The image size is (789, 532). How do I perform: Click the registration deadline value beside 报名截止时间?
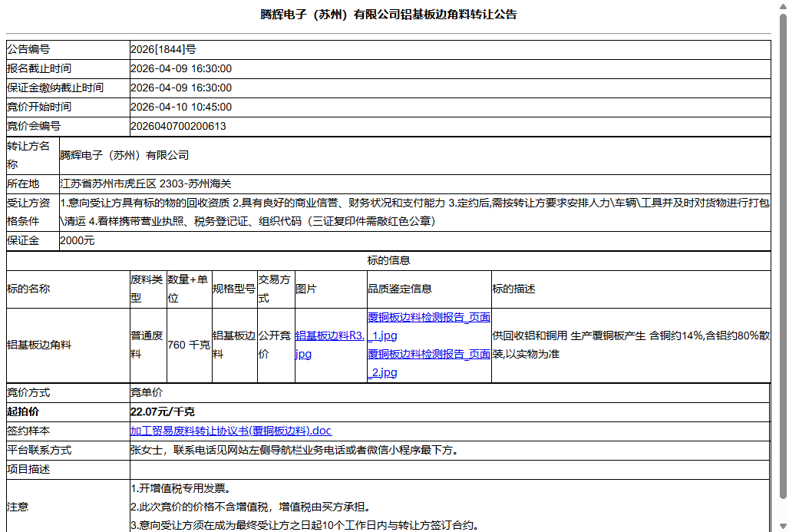pos(181,68)
